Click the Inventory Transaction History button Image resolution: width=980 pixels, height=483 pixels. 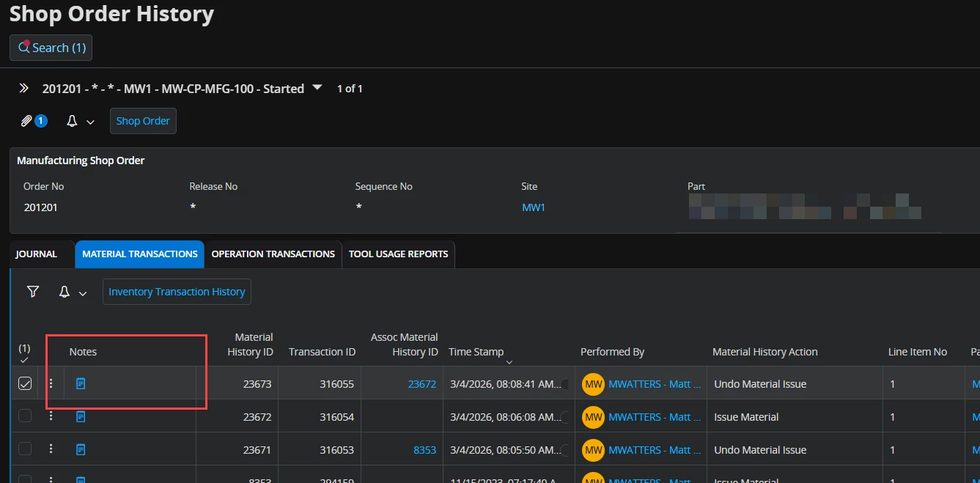coord(177,292)
